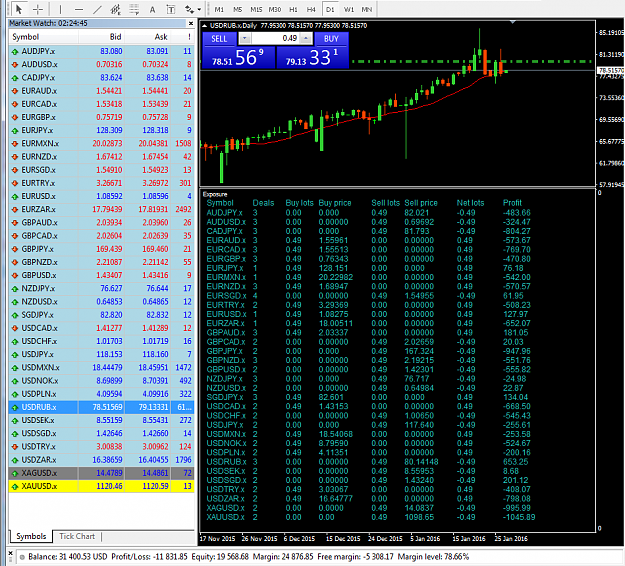The width and height of the screenshot is (625, 566).
Task: Sort Market Watch by Bid column
Action: [102, 37]
